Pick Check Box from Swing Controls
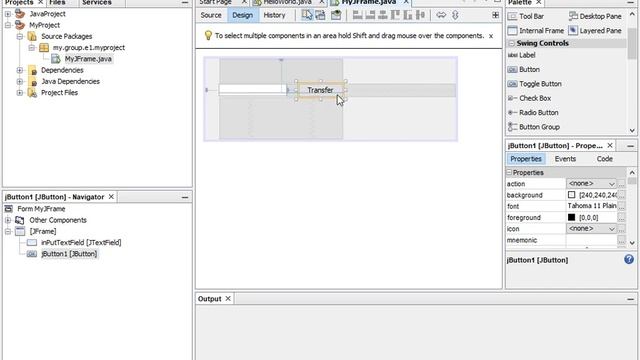 pyautogui.click(x=529, y=98)
